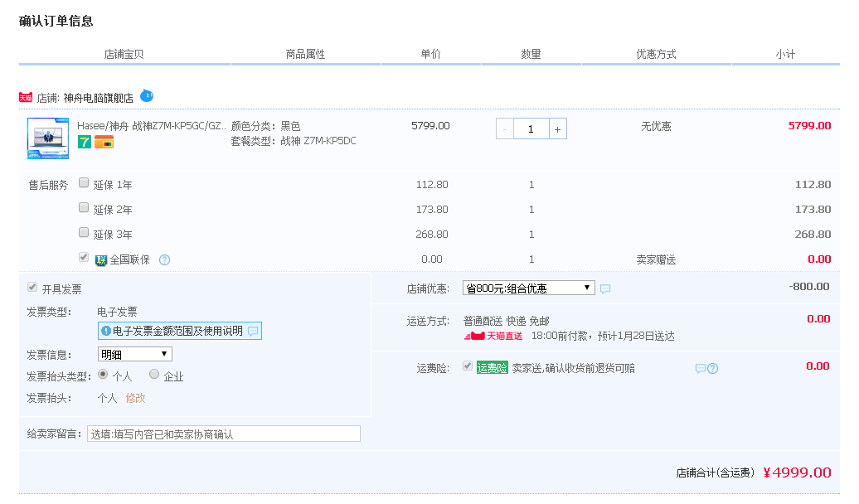
Task: Toggle the 全国联保 checkbox
Action: click(x=84, y=257)
